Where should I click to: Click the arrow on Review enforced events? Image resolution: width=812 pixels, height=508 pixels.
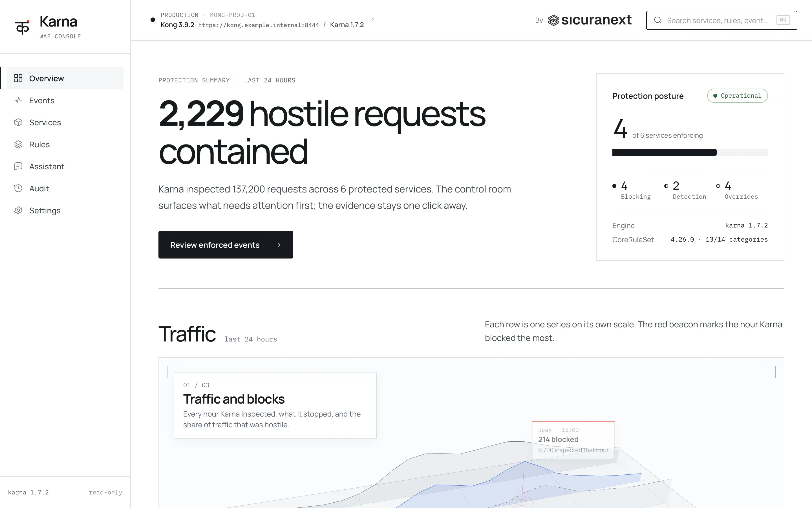pyautogui.click(x=277, y=245)
